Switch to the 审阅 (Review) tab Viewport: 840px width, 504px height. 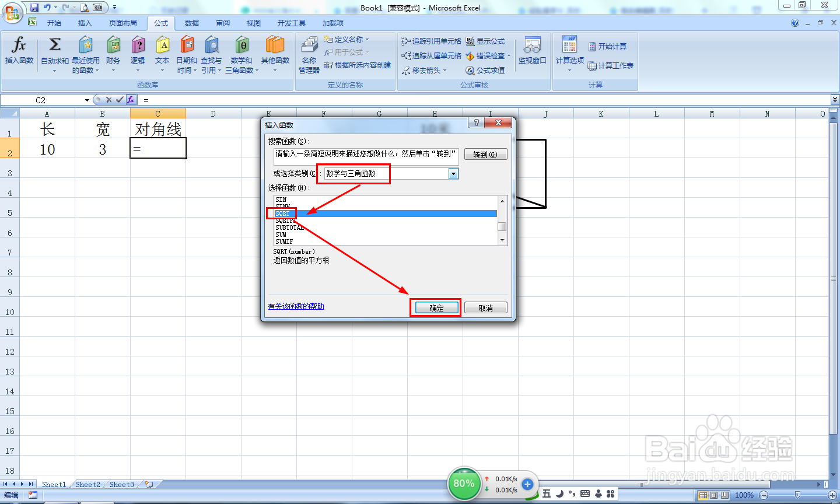(x=223, y=23)
